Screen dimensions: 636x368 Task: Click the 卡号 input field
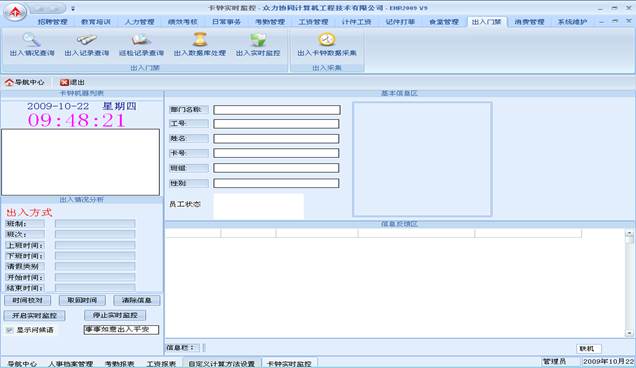tap(276, 153)
